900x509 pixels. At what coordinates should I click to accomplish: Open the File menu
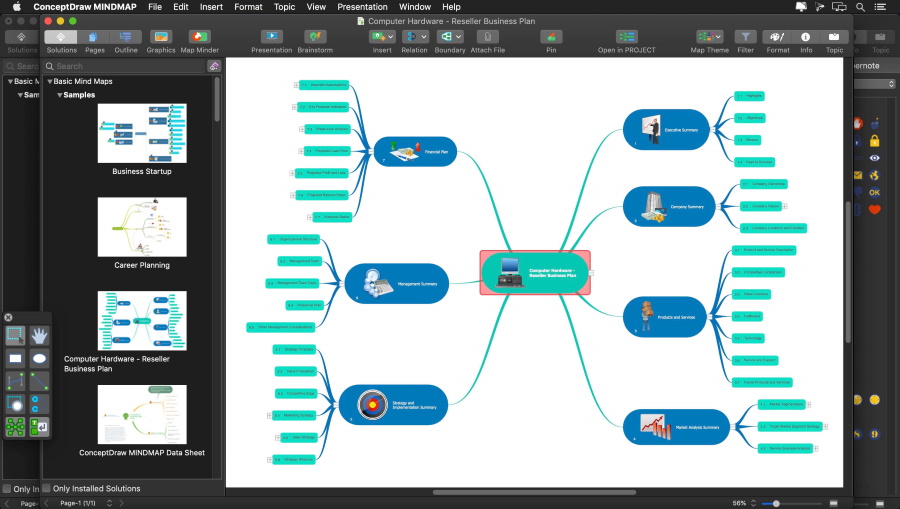click(155, 7)
